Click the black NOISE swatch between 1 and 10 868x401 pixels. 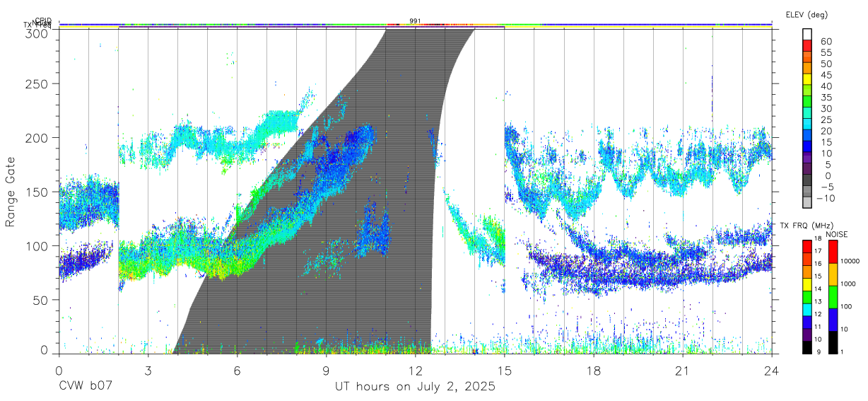click(x=833, y=342)
